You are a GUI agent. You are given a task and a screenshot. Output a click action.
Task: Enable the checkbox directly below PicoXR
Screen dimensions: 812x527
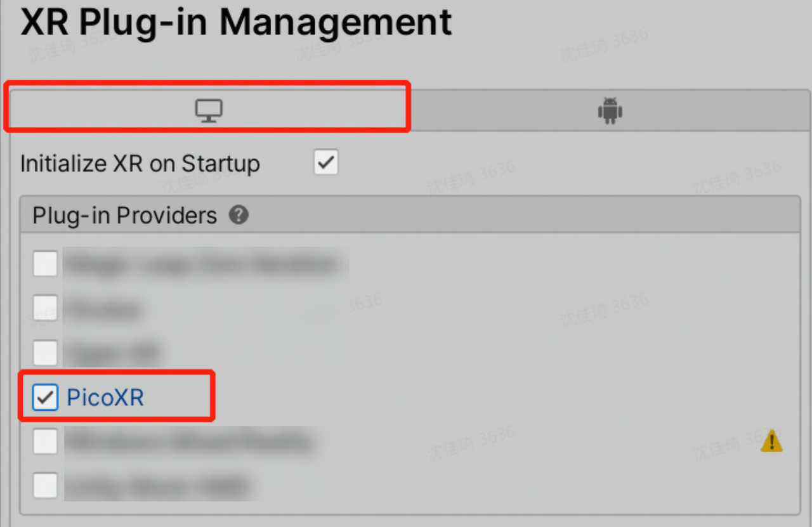click(45, 441)
